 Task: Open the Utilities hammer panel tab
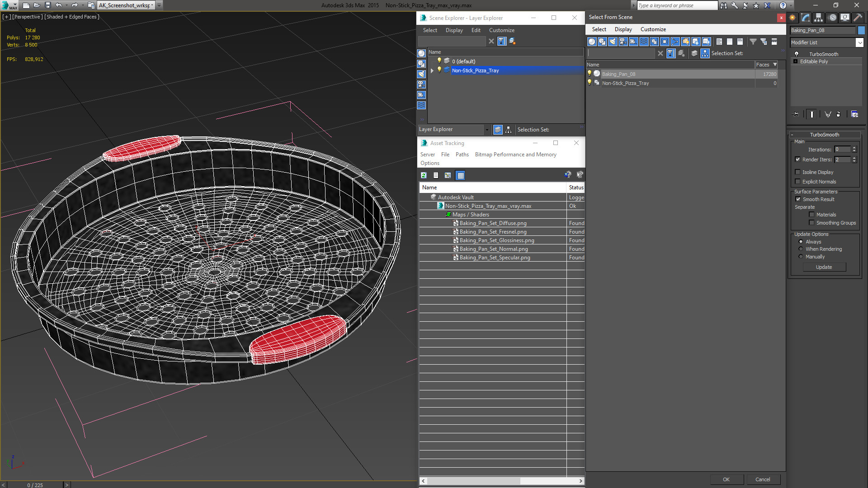point(858,18)
